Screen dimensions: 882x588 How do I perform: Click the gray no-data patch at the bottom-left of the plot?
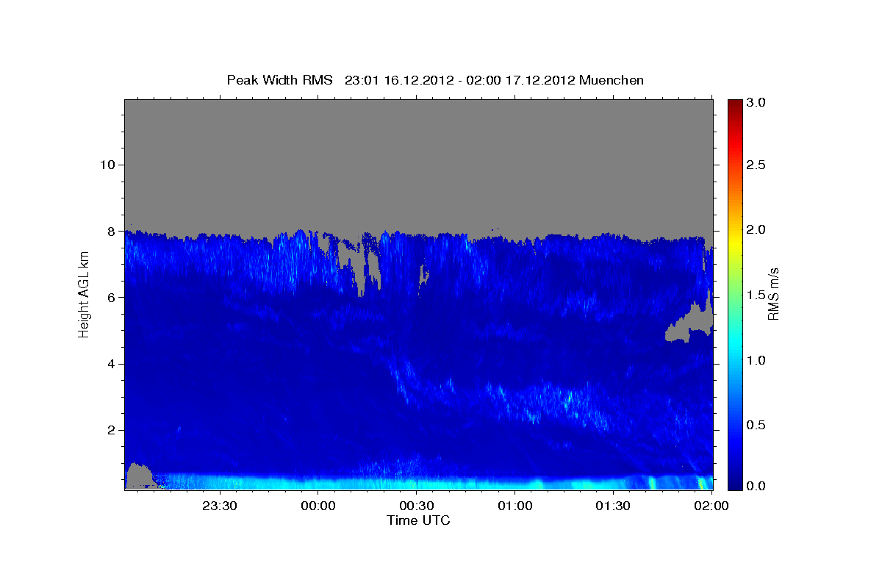click(138, 476)
